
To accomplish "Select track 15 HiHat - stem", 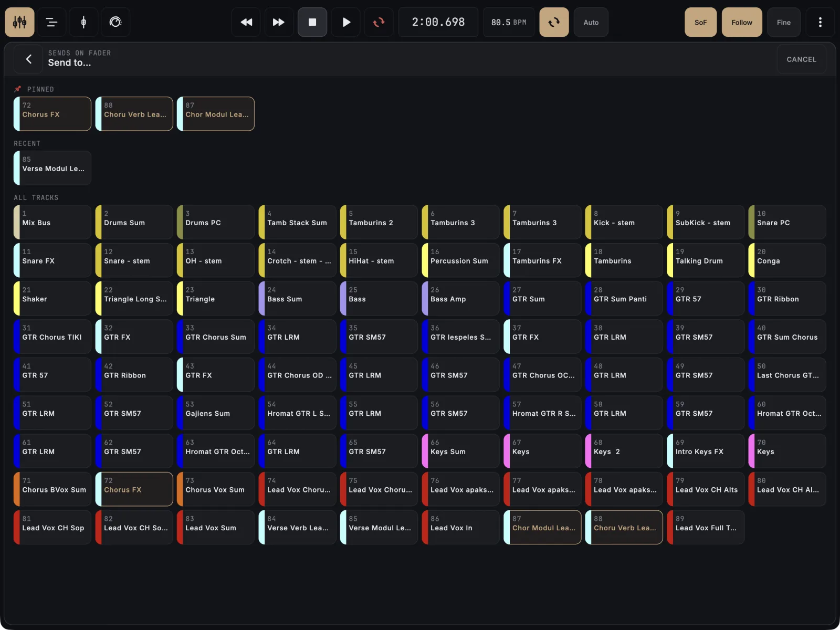I will [x=379, y=260].
